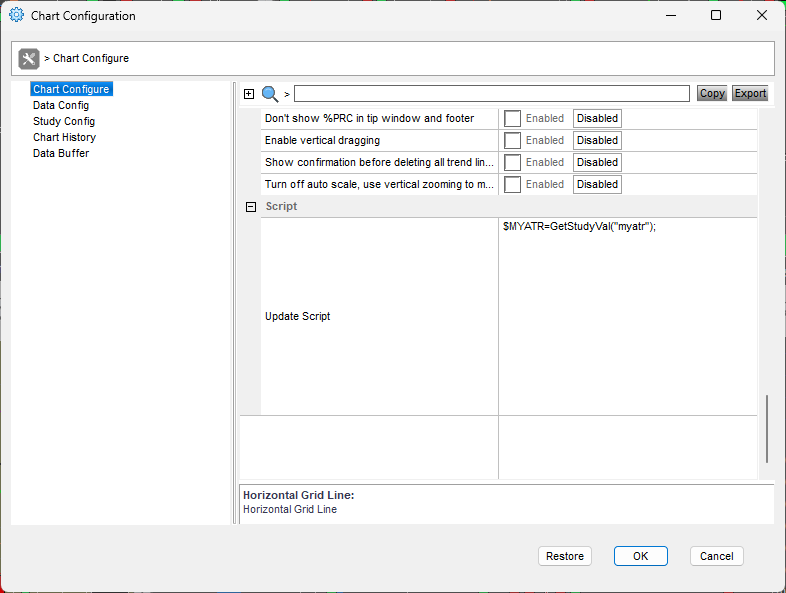Enable the Turn off auto scale checkbox
Image resolution: width=786 pixels, height=593 pixels.
pyautogui.click(x=512, y=185)
